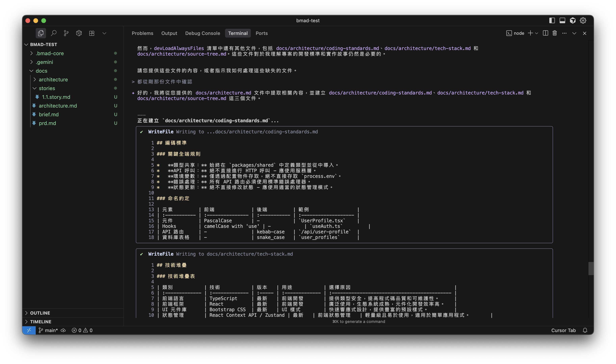Screen dimensions: 616x364
Task: Open the Search view icon
Action: click(x=54, y=33)
